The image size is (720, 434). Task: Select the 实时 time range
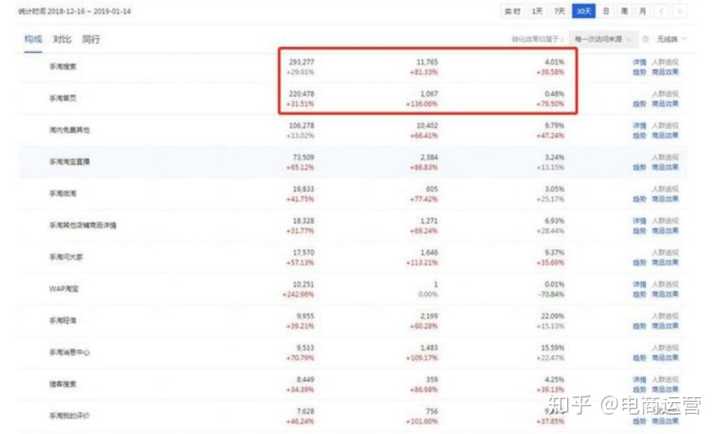coord(512,11)
